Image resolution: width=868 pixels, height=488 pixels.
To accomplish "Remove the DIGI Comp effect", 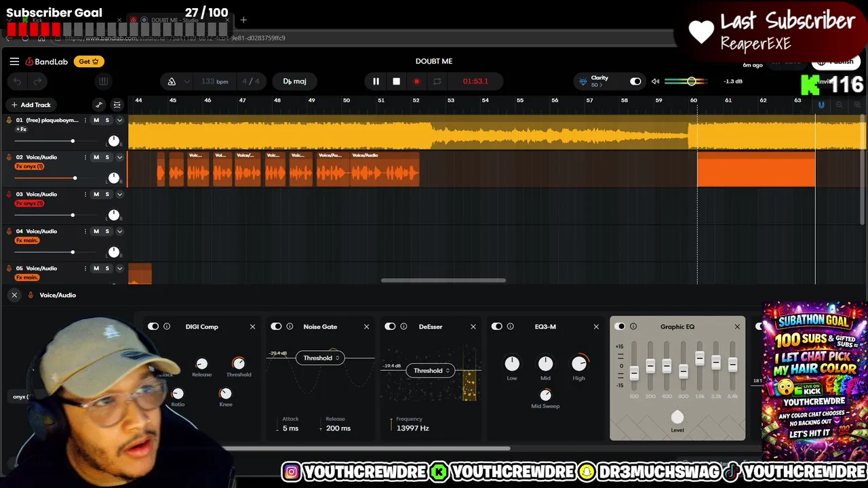I will click(x=252, y=327).
